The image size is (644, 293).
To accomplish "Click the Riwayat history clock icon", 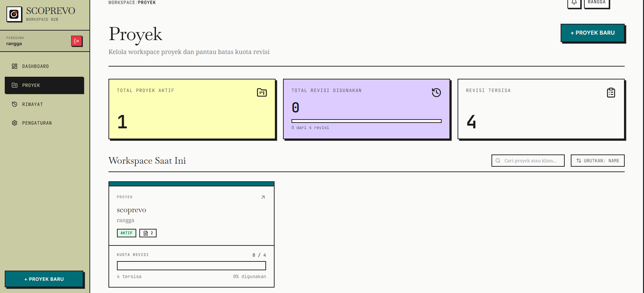I will [15, 104].
